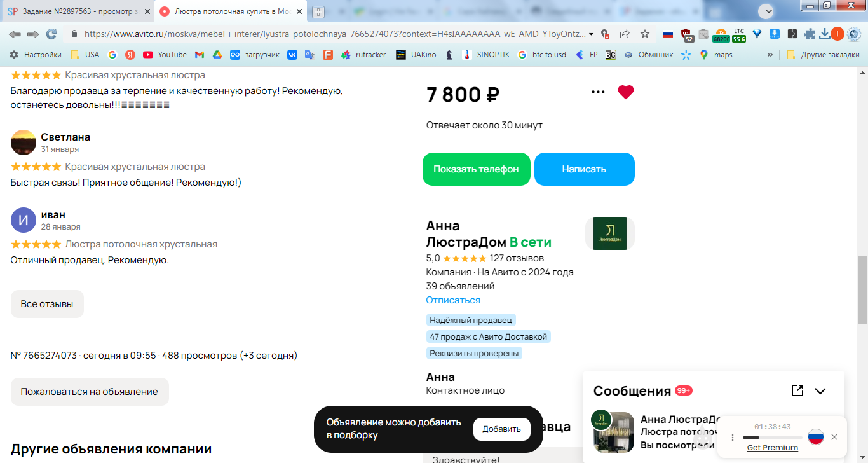The height and width of the screenshot is (463, 868).
Task: Bookmark this page with star icon
Action: 645,34
